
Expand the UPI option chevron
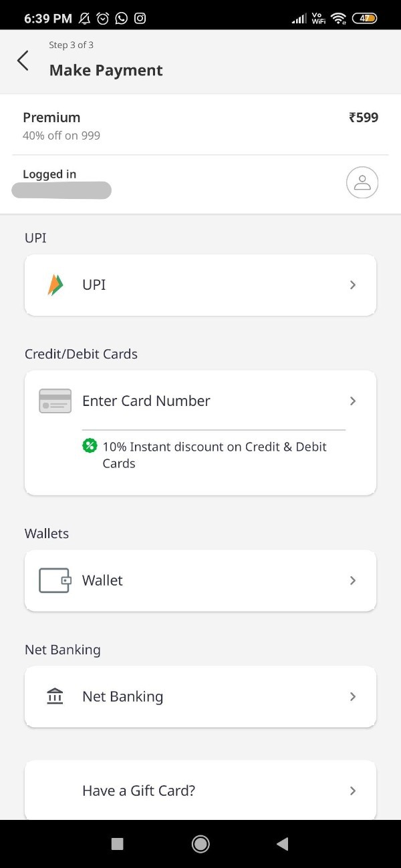[x=353, y=285]
